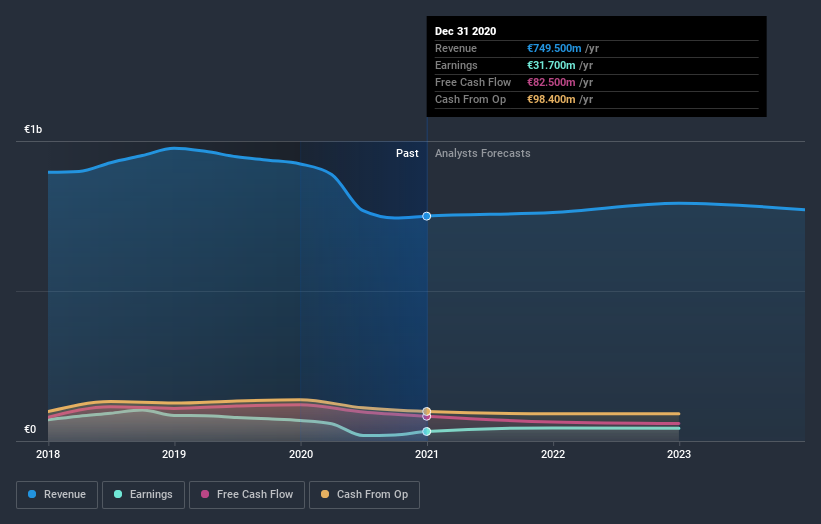Screen dimensions: 821x524
Task: Toggle the Cash From Op legend button
Action: tap(364, 495)
